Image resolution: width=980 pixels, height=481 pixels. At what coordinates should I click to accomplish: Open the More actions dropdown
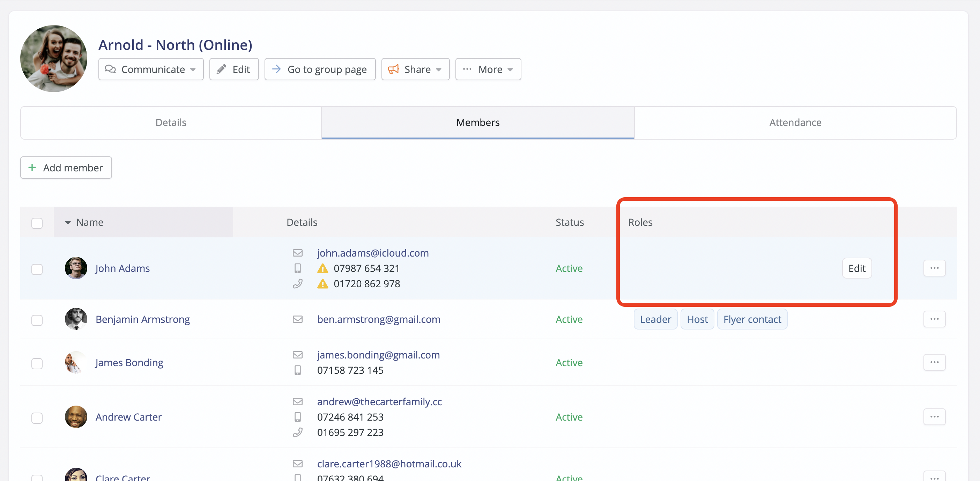(x=488, y=69)
